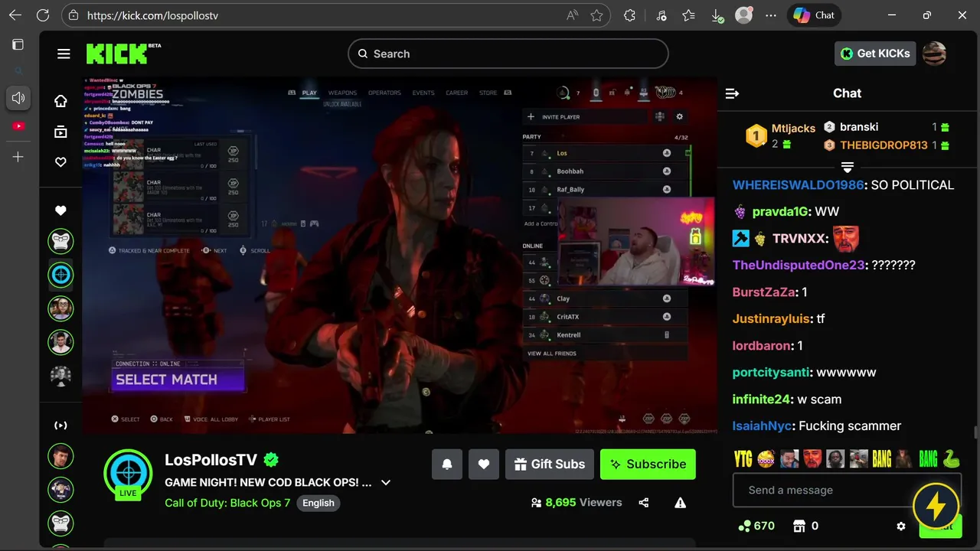
Task: View site information lock icon in address bar
Action: [x=73, y=15]
